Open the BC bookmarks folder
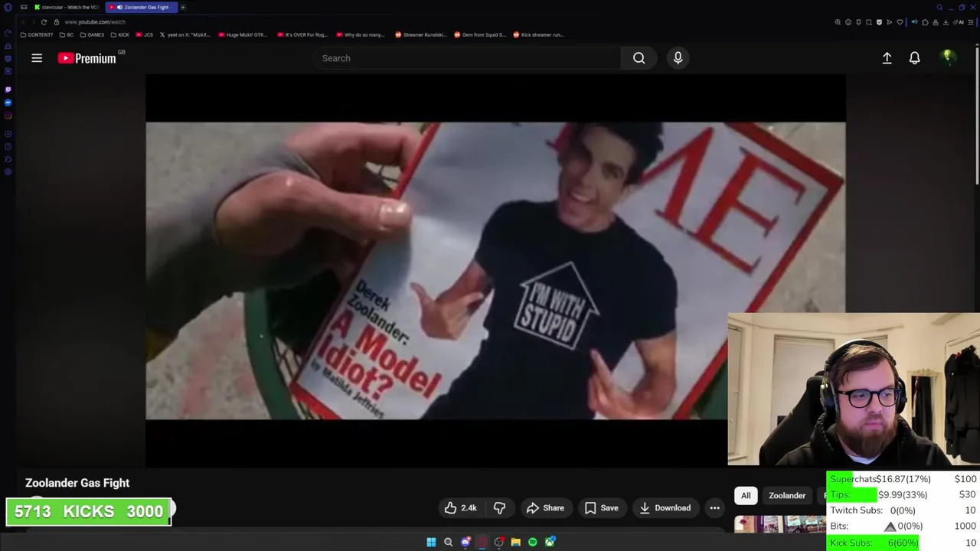Image resolution: width=980 pixels, height=551 pixels. (x=67, y=34)
